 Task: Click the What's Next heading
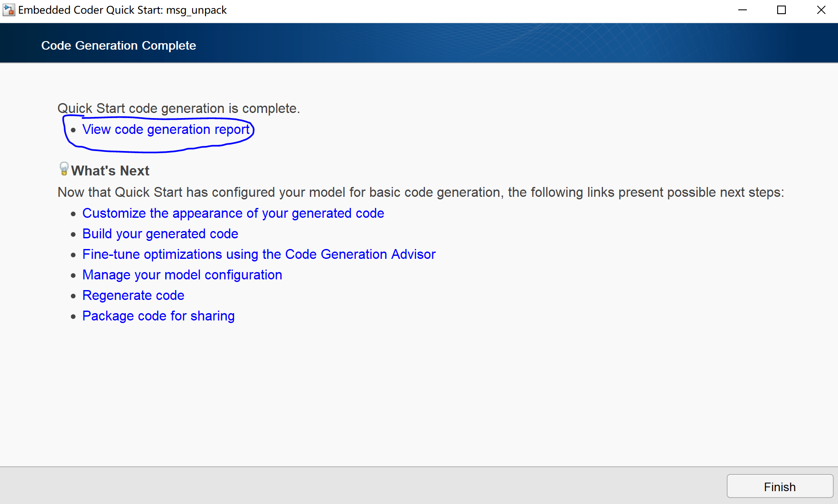[110, 171]
